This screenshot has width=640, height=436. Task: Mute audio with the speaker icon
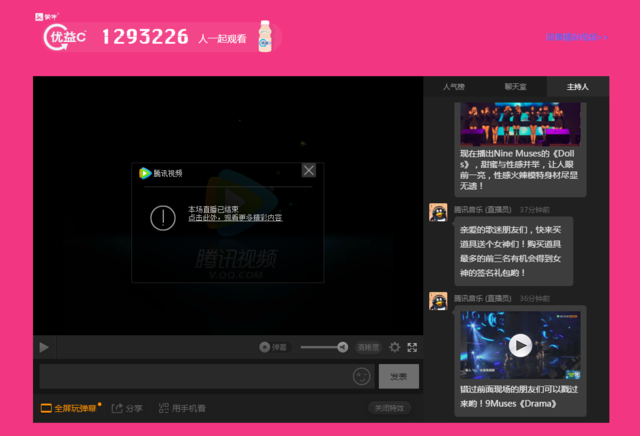[x=343, y=347]
